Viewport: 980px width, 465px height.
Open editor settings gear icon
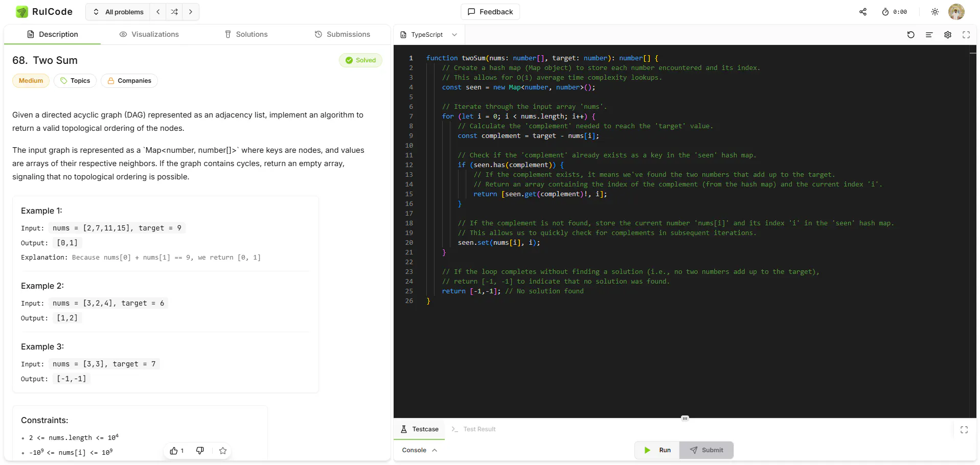(x=948, y=35)
